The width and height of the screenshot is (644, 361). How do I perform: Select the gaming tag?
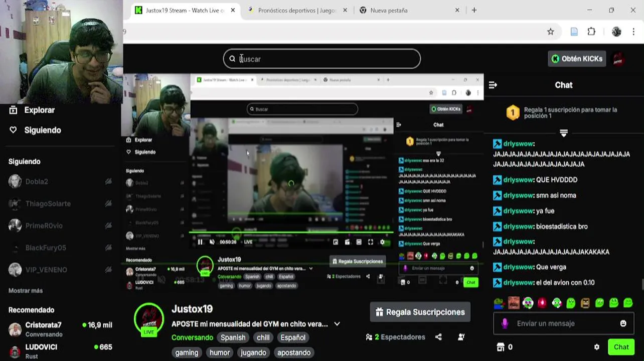(x=187, y=352)
